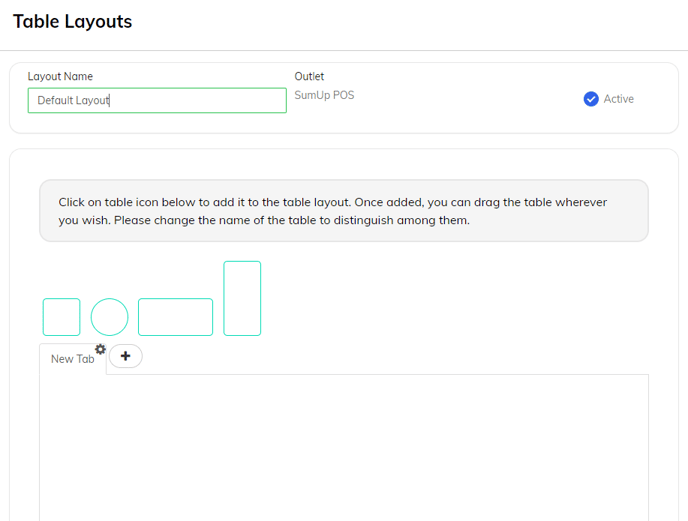Click the empty tab strip beside the plus button
The height and width of the screenshot is (521, 688).
395,358
